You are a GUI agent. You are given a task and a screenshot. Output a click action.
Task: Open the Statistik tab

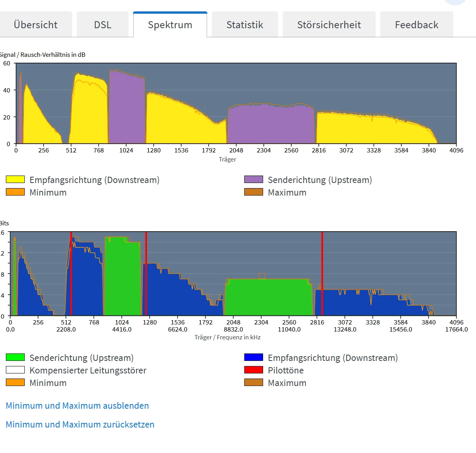245,25
